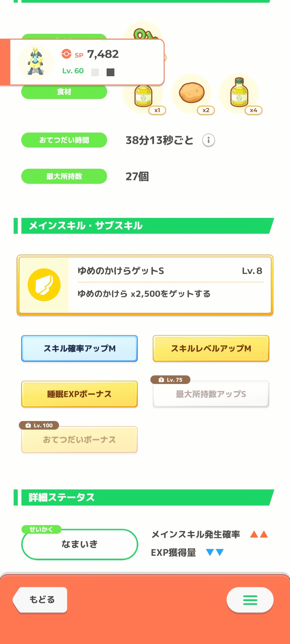
Task: Tap the Lucario portrait thumbnail
Action: coord(36,62)
